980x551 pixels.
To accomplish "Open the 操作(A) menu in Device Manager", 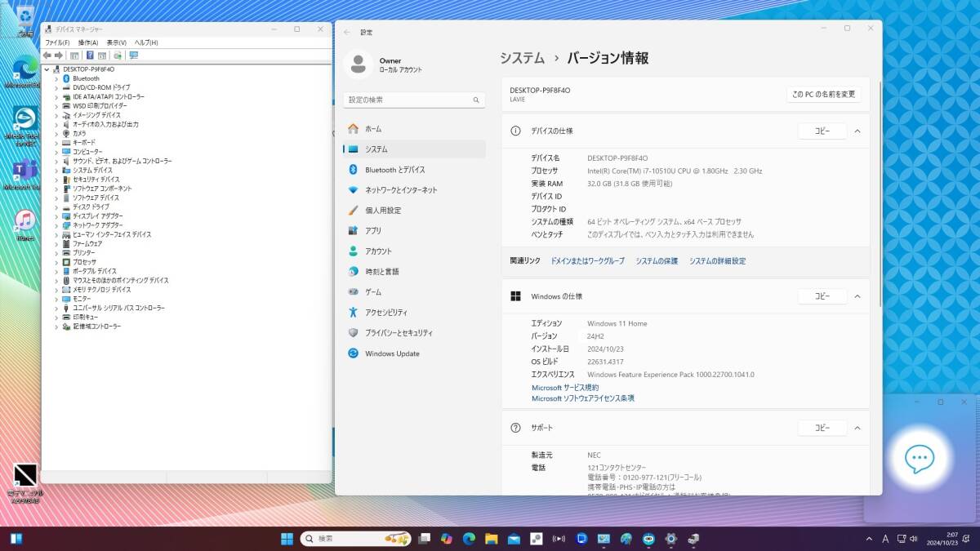I will pos(88,42).
